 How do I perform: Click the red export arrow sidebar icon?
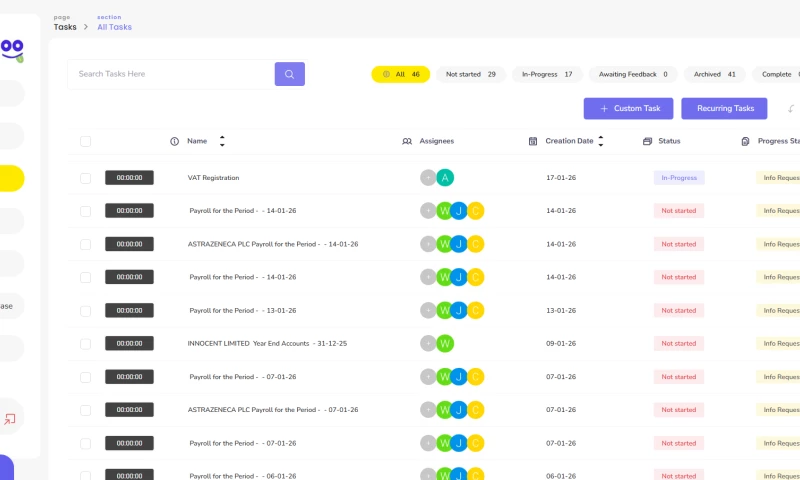tap(10, 419)
